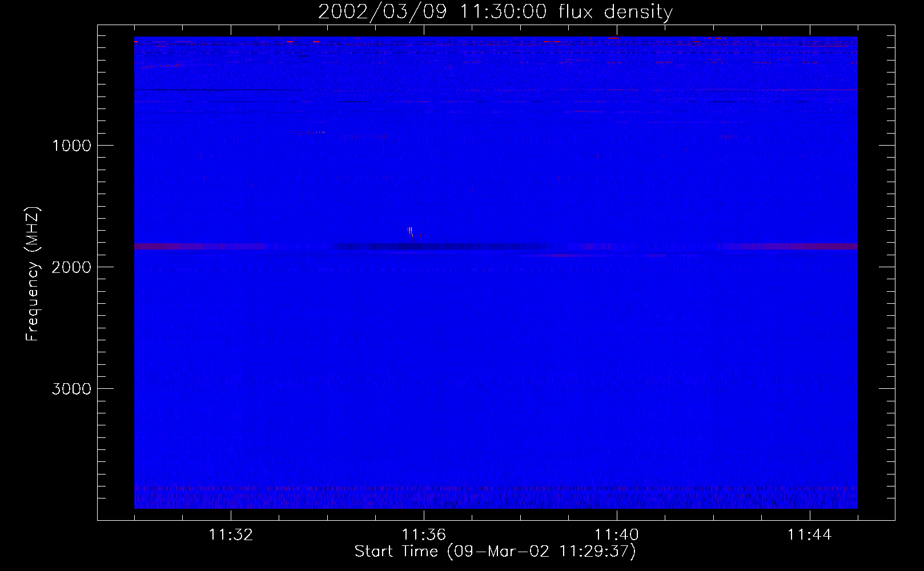Select the 'Frequency (MHZ)' y-axis label

tap(33, 274)
